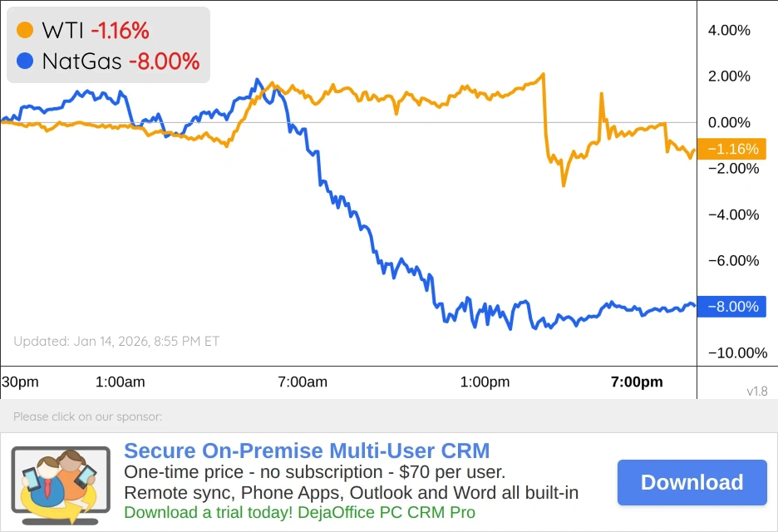Click the 0.00% y-axis label

pos(729,123)
